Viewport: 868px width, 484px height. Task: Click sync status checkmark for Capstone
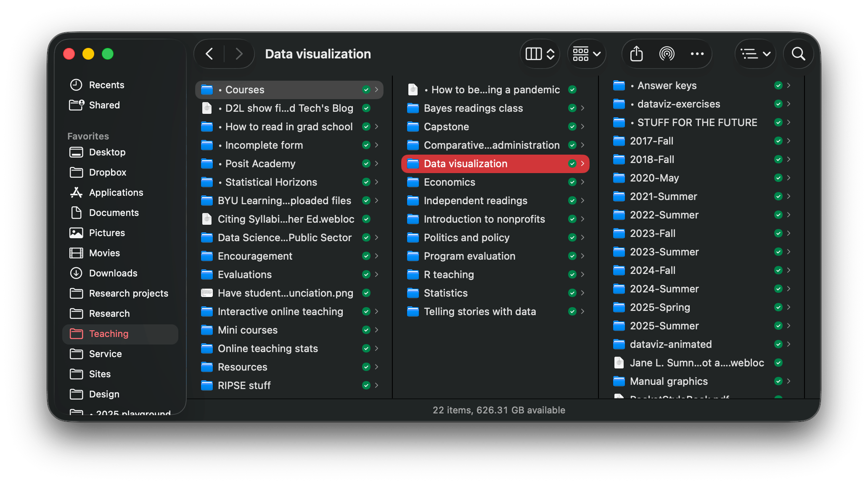click(572, 126)
